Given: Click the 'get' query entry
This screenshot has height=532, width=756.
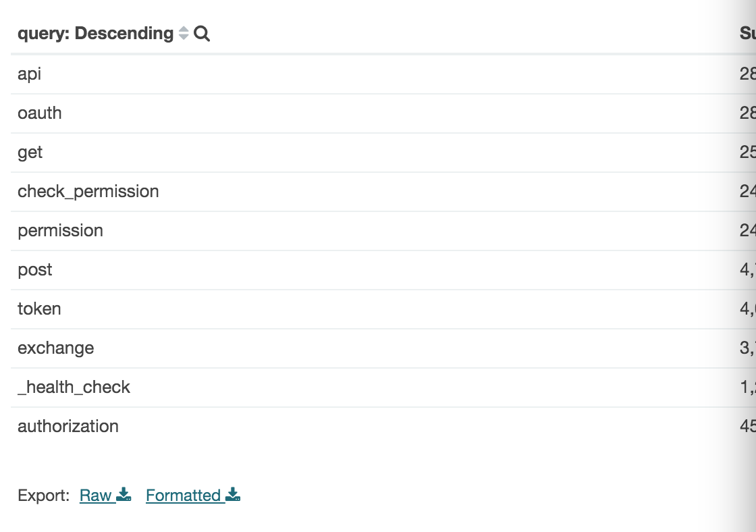Looking at the screenshot, I should [x=30, y=152].
